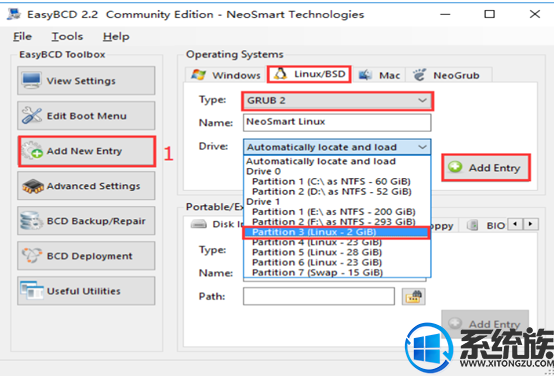Maximize the EasyBCD window
The width and height of the screenshot is (554, 376).
point(489,14)
